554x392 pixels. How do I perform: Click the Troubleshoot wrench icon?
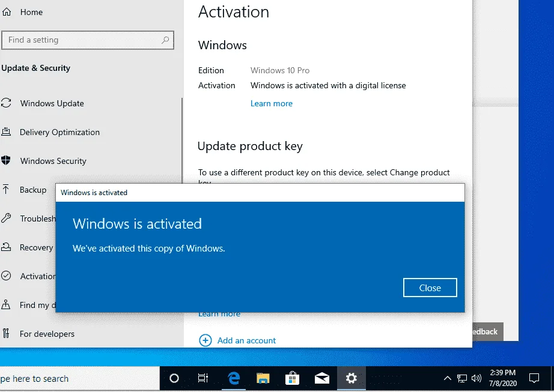click(x=6, y=218)
